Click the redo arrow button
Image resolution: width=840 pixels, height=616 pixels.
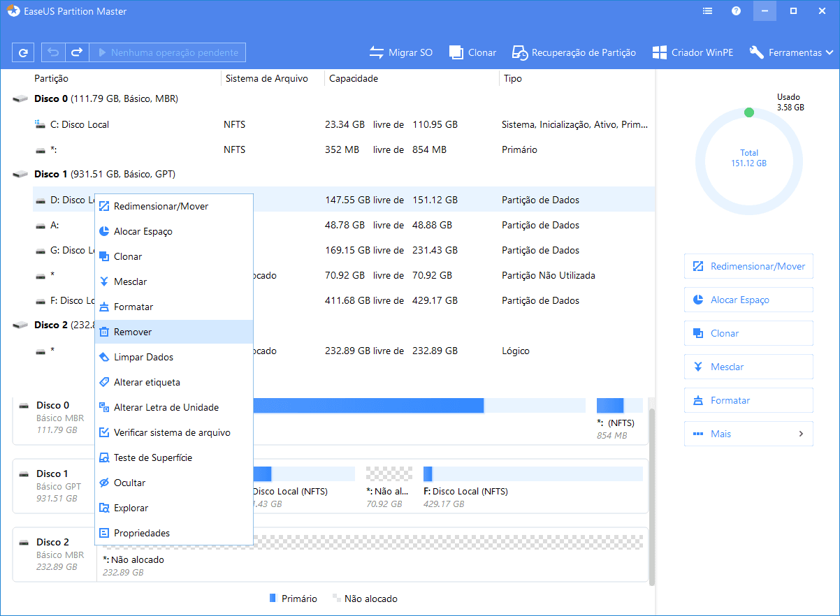tap(77, 52)
